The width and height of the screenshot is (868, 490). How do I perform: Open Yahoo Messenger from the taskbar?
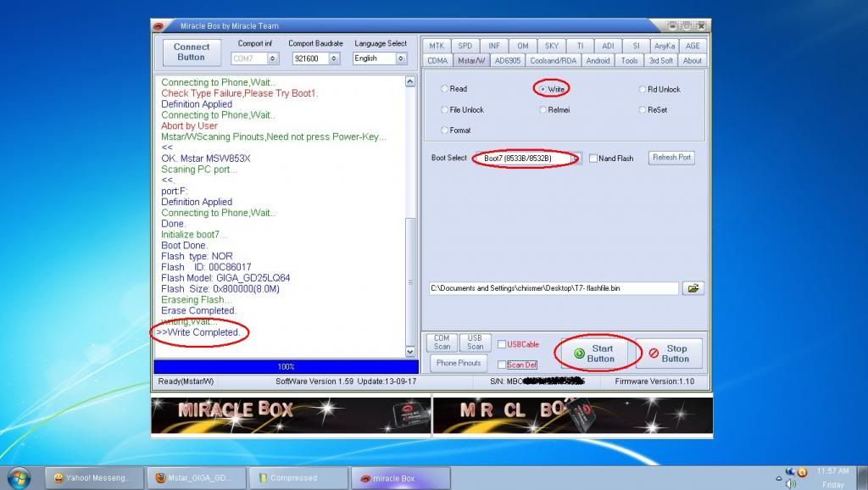(93, 478)
